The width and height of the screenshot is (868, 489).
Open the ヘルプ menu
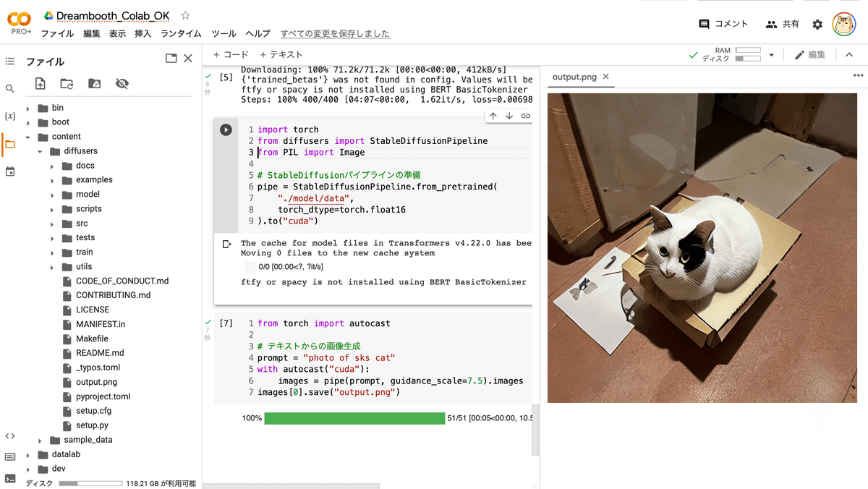[258, 34]
